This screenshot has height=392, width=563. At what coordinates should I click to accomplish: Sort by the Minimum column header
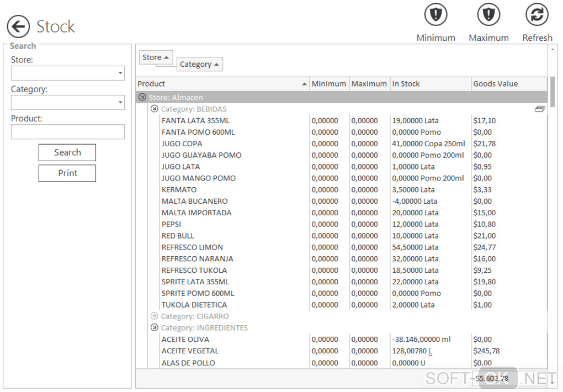(x=329, y=84)
